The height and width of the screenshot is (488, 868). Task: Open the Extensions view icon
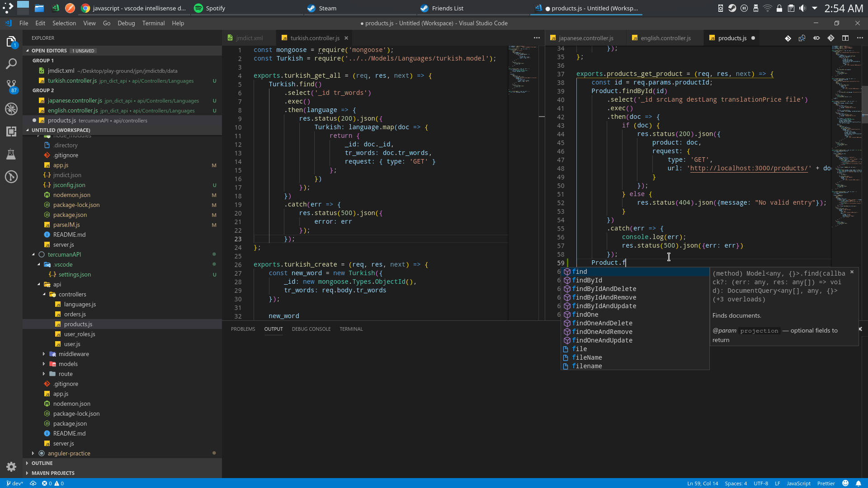(x=11, y=131)
